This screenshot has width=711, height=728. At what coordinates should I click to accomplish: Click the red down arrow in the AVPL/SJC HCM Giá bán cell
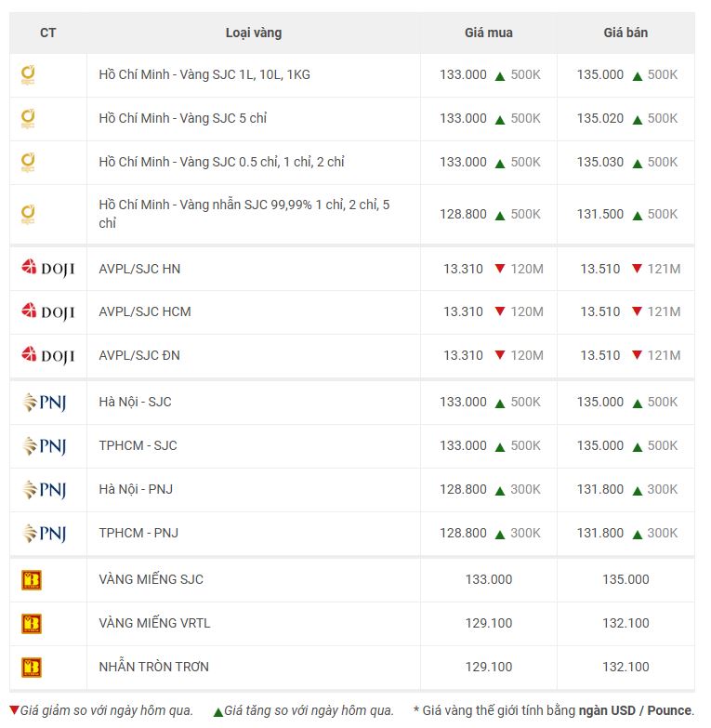click(637, 311)
